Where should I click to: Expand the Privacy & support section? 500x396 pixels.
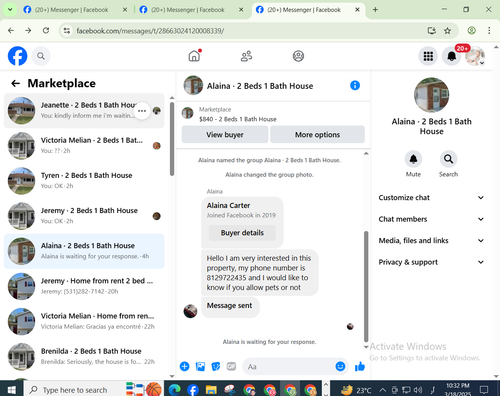(431, 262)
